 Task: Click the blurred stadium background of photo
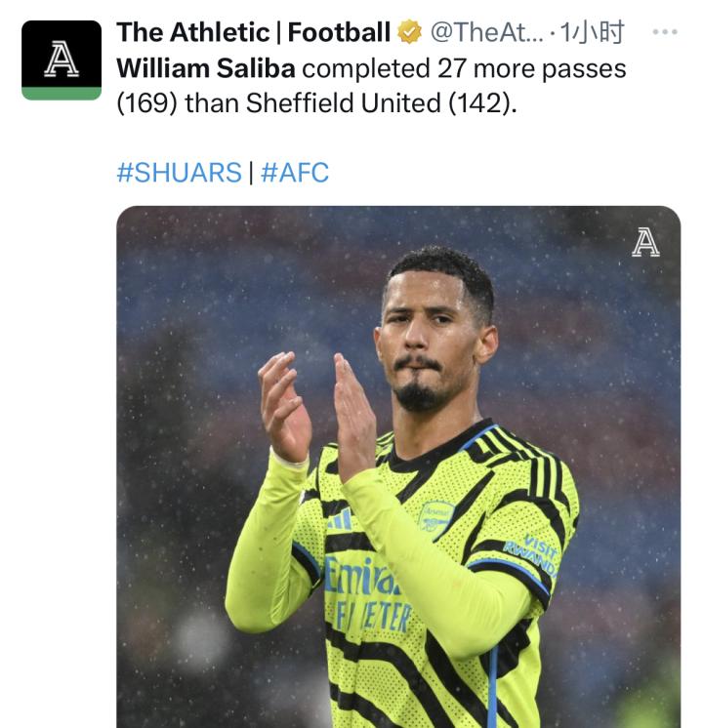click(195, 293)
